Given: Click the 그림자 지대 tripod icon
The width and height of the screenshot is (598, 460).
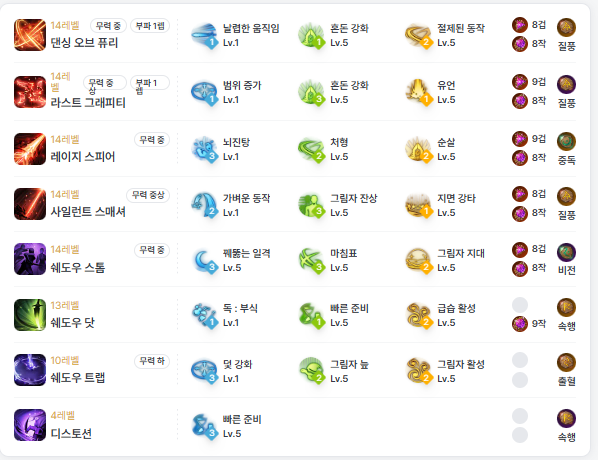Looking at the screenshot, I should pyautogui.click(x=418, y=260).
